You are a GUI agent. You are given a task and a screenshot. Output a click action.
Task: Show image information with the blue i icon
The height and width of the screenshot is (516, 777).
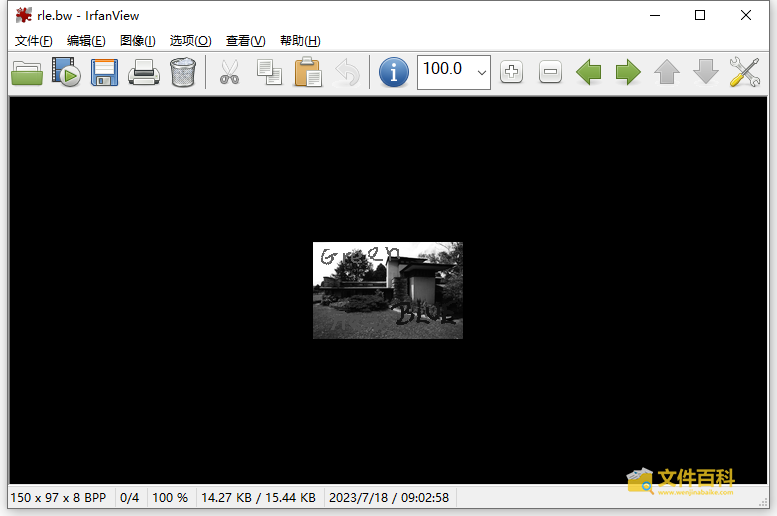tap(394, 73)
